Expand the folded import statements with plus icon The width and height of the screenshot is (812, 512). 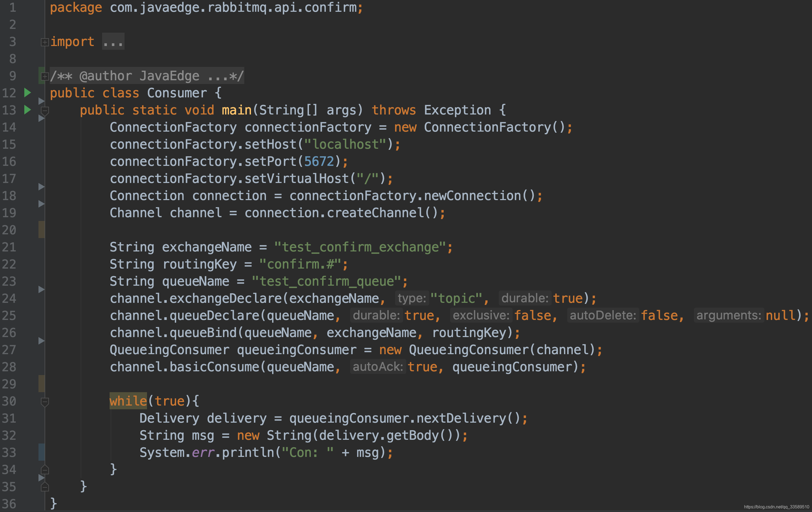[45, 42]
